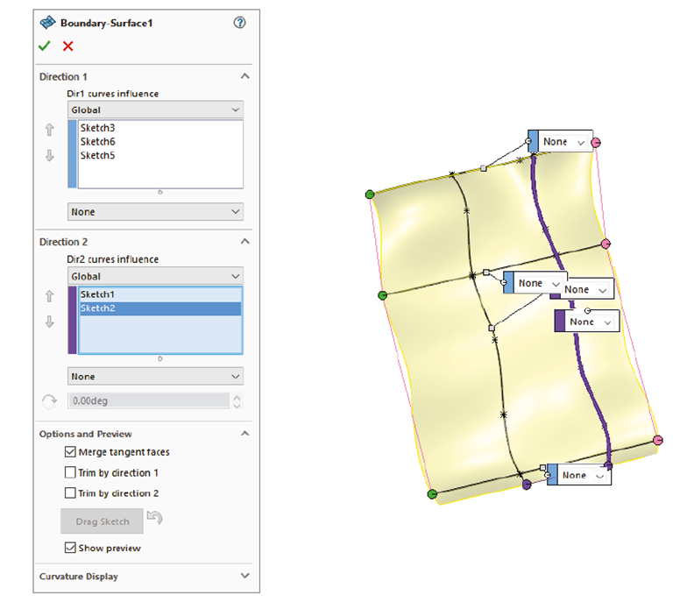This screenshot has width=694, height=616.
Task: Enable Trim by direction 2
Action: pyautogui.click(x=70, y=492)
